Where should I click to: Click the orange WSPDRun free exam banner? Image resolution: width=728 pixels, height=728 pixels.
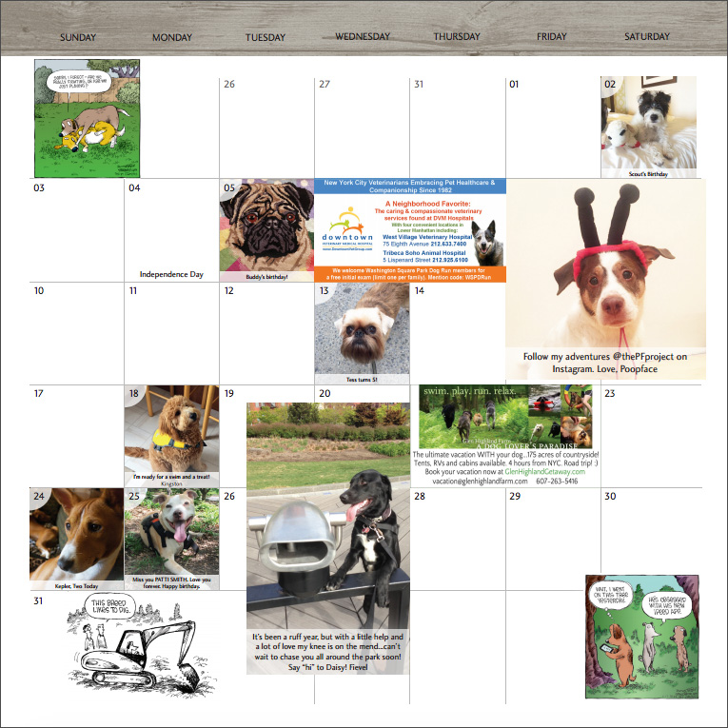pyautogui.click(x=410, y=274)
